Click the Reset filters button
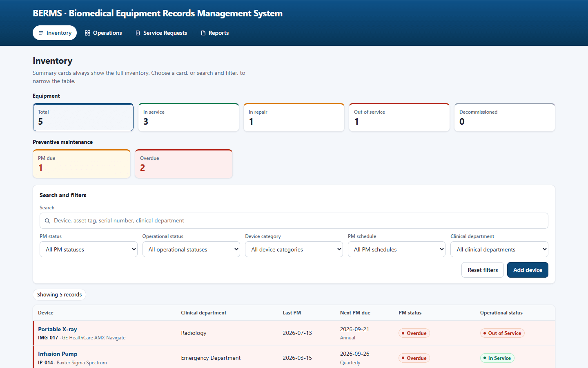Image resolution: width=588 pixels, height=368 pixels. coord(483,270)
